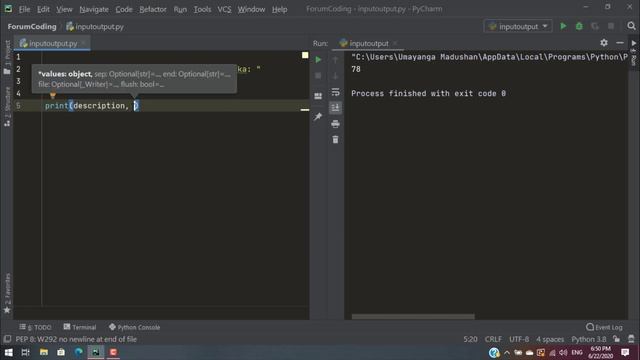Image resolution: width=640 pixels, height=360 pixels.
Task: Change file encoding UTF-8 in status bar
Action: click(519, 339)
